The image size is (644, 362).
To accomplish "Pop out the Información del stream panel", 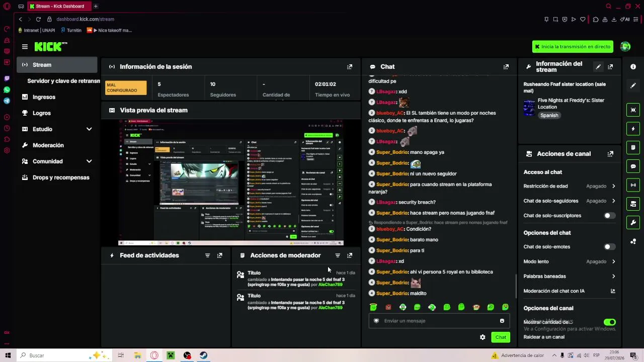I will (x=610, y=67).
